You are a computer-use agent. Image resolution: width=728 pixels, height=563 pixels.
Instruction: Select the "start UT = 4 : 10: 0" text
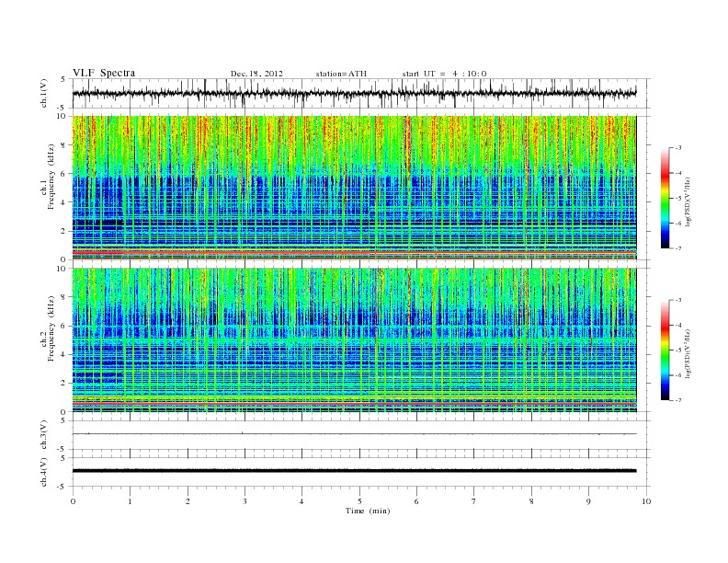pyautogui.click(x=444, y=74)
